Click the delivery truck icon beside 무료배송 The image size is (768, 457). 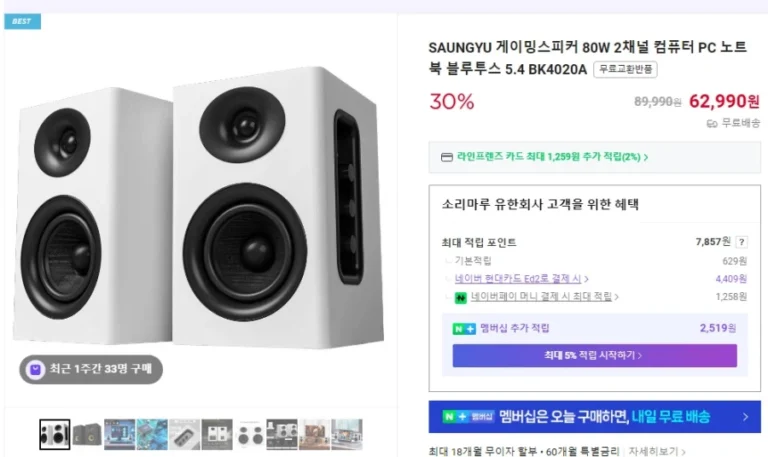(712, 123)
